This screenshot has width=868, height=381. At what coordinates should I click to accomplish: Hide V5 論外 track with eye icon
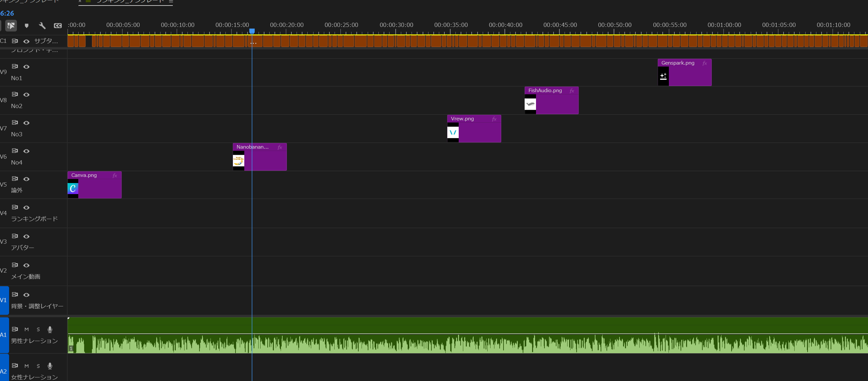point(26,179)
